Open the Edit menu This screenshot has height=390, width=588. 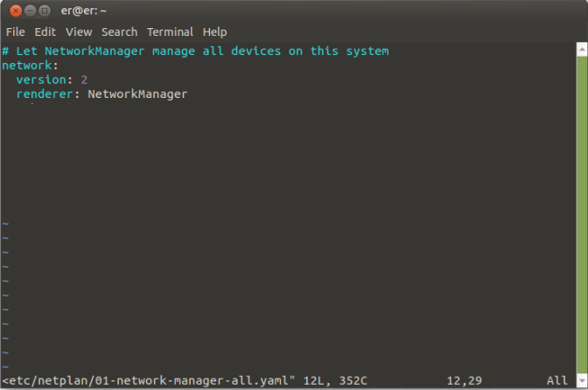45,31
